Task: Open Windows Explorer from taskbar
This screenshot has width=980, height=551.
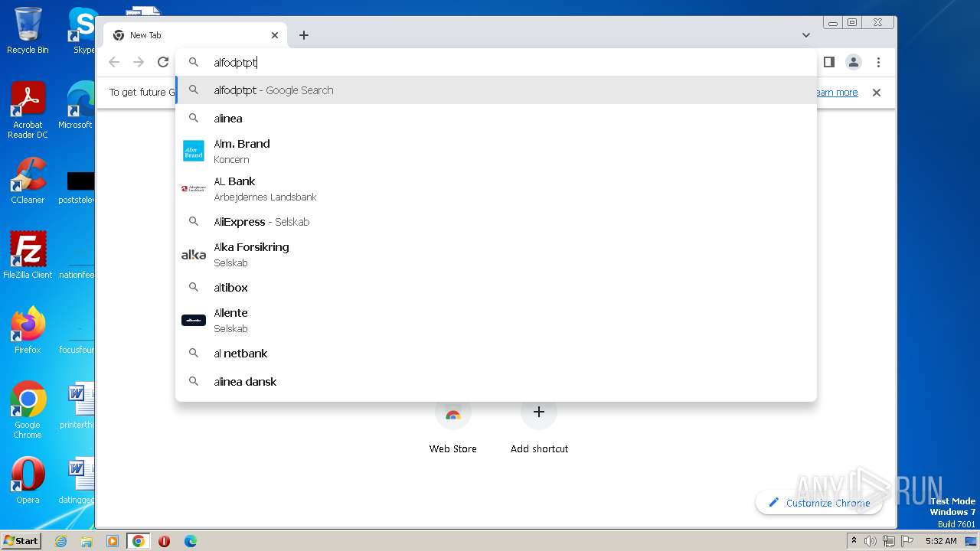Action: pos(87,541)
